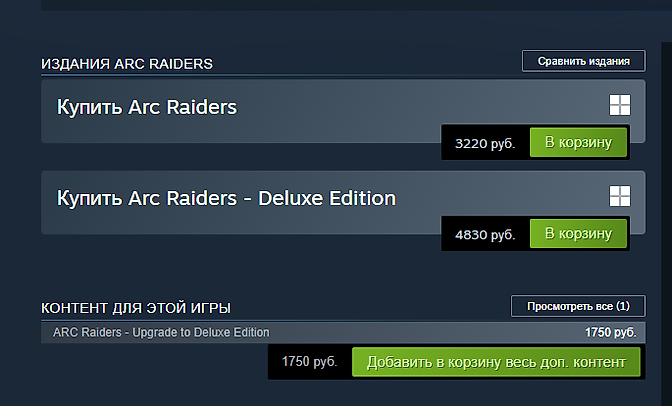Add Deluxe Edition to cart for 4830 руб.
The width and height of the screenshot is (672, 406).
(578, 234)
